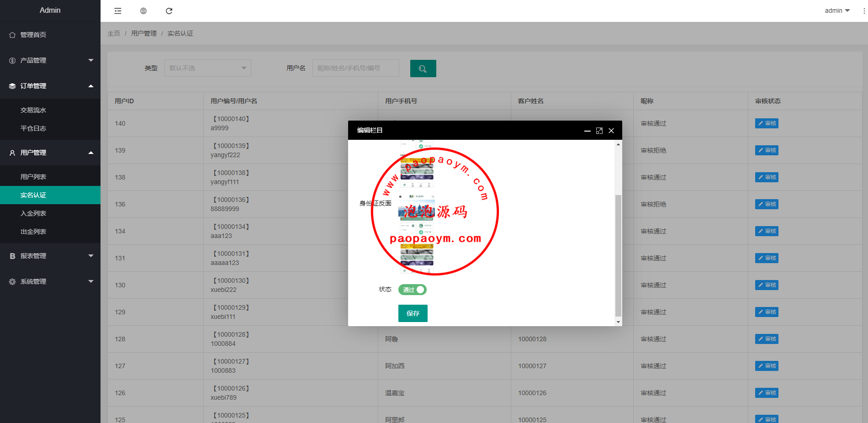Image resolution: width=868 pixels, height=423 pixels.
Task: Refresh the page using the reload icon
Action: coord(169,11)
